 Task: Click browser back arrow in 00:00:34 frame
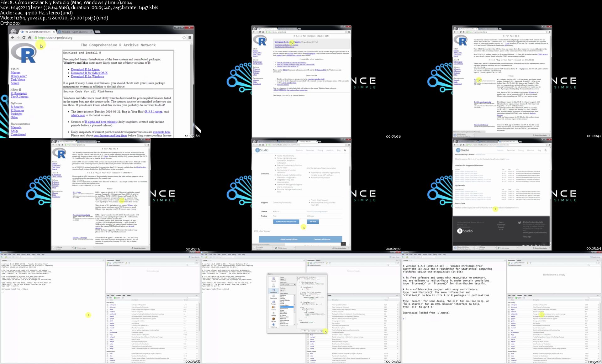[x=13, y=38]
